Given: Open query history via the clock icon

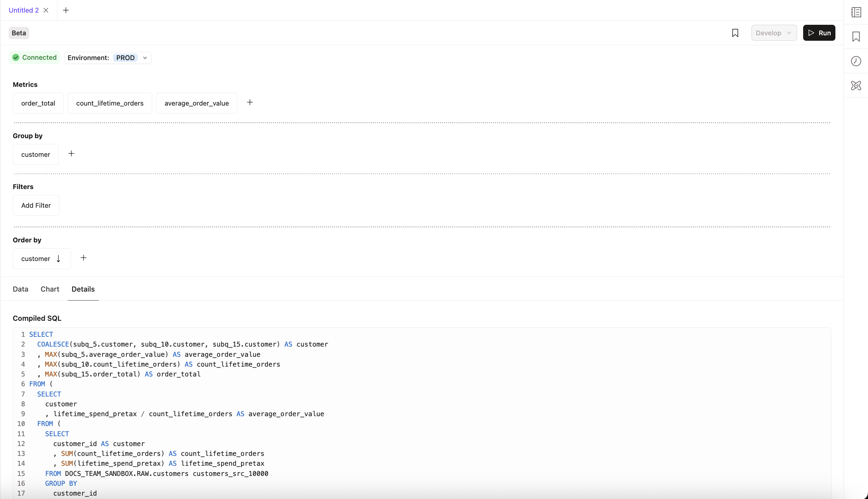Looking at the screenshot, I should [x=856, y=61].
